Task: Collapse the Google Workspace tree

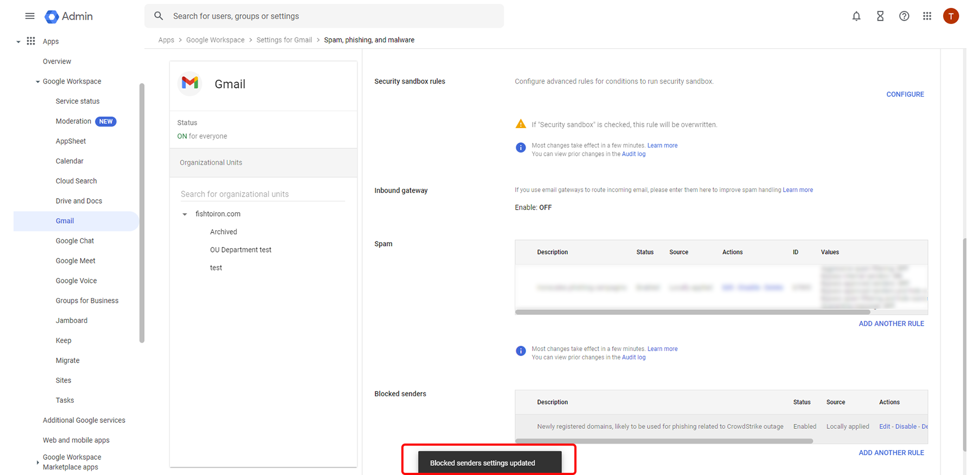Action: click(x=37, y=82)
